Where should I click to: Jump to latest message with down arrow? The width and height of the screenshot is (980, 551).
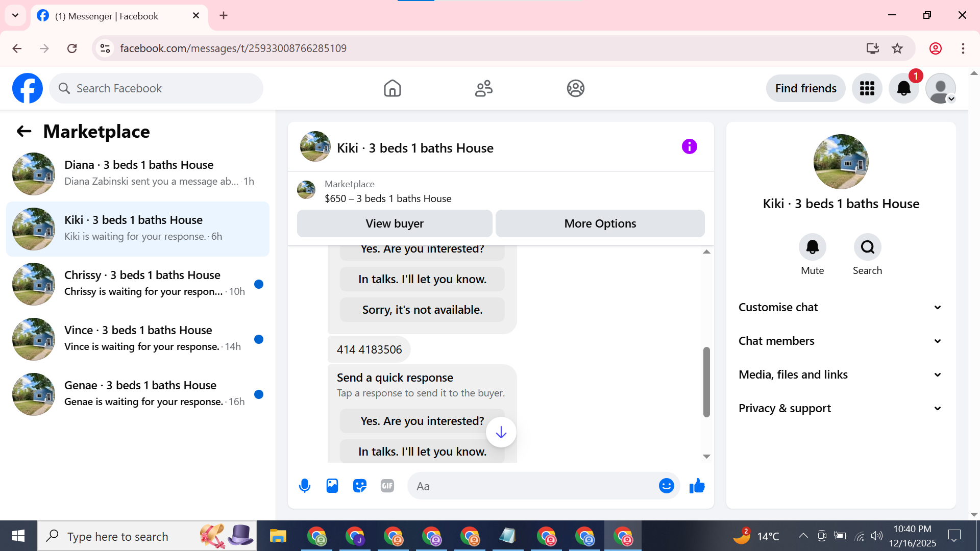(x=501, y=432)
